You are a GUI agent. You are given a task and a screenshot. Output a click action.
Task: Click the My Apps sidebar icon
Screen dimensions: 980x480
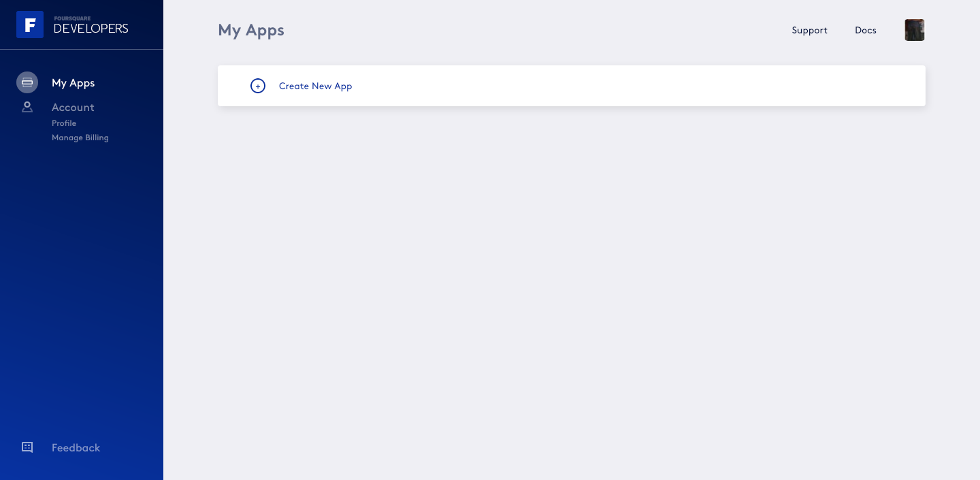coord(27,82)
